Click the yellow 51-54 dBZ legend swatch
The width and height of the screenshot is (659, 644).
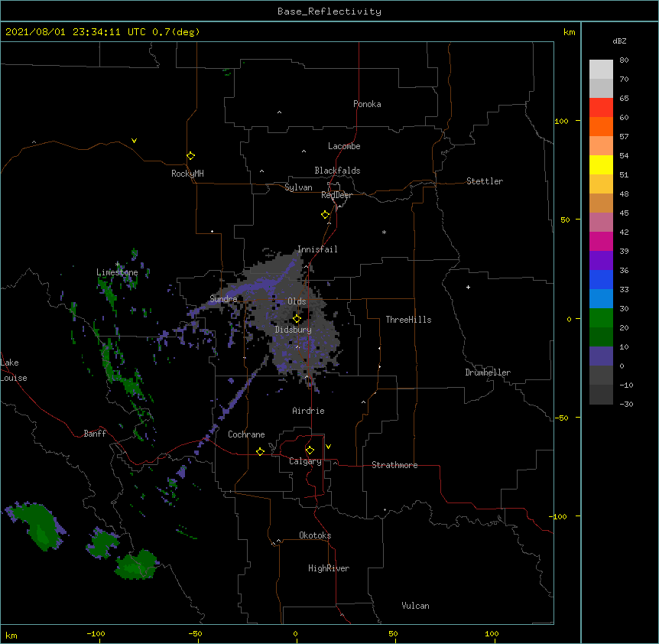click(x=601, y=164)
